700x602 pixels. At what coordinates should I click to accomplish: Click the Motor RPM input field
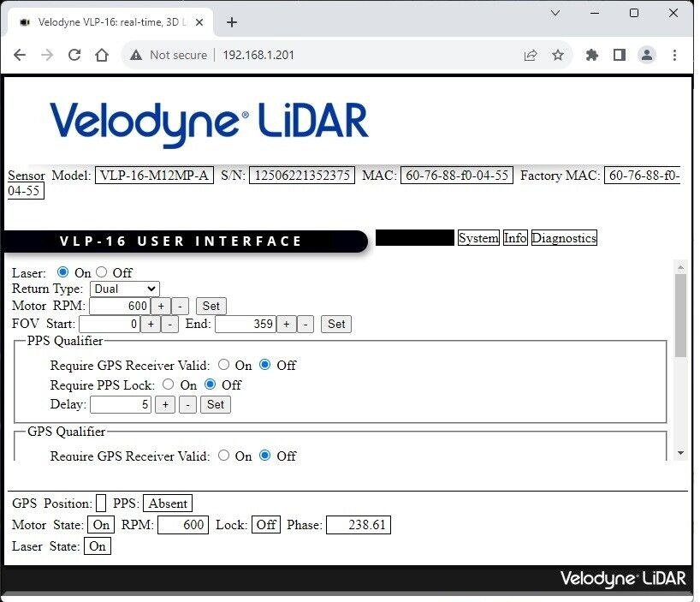(119, 306)
